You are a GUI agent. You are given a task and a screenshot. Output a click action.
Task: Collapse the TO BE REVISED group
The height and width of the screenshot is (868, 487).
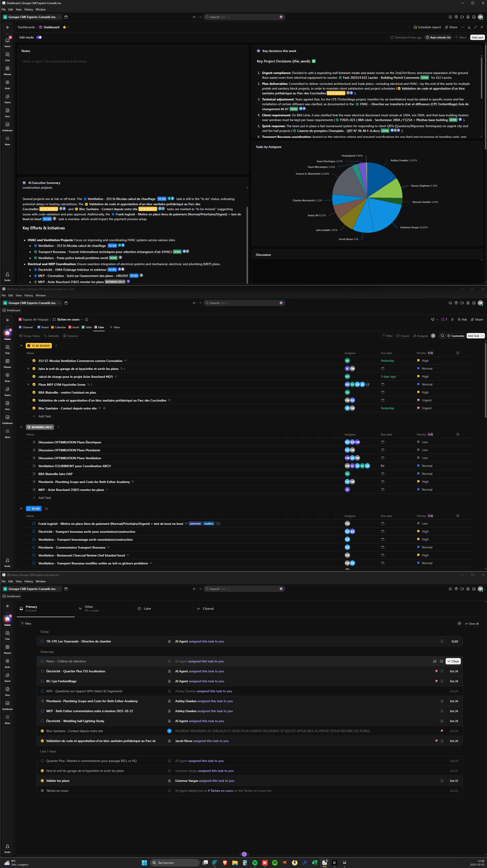tap(21, 346)
